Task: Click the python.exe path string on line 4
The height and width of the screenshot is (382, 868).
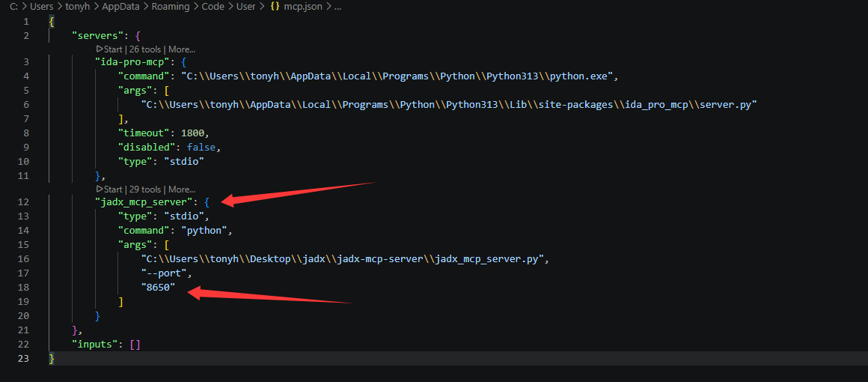Action: (397, 76)
